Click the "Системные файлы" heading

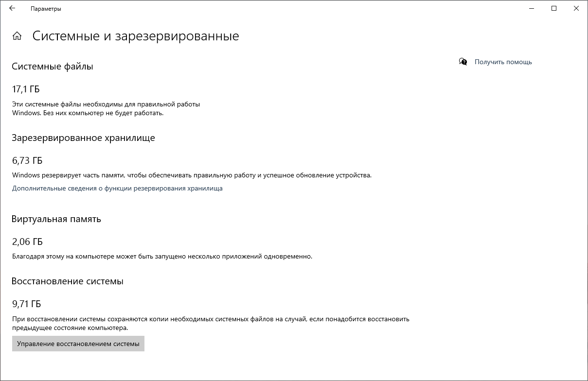53,67
